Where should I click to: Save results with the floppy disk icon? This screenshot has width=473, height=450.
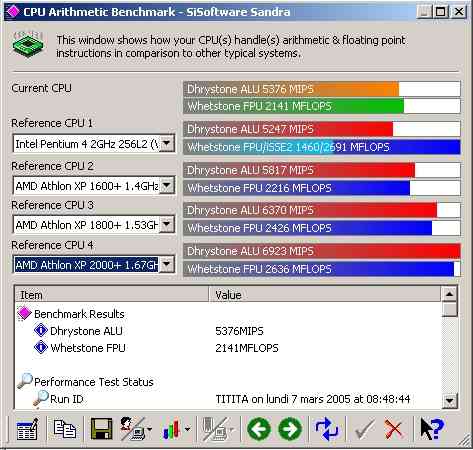(101, 429)
